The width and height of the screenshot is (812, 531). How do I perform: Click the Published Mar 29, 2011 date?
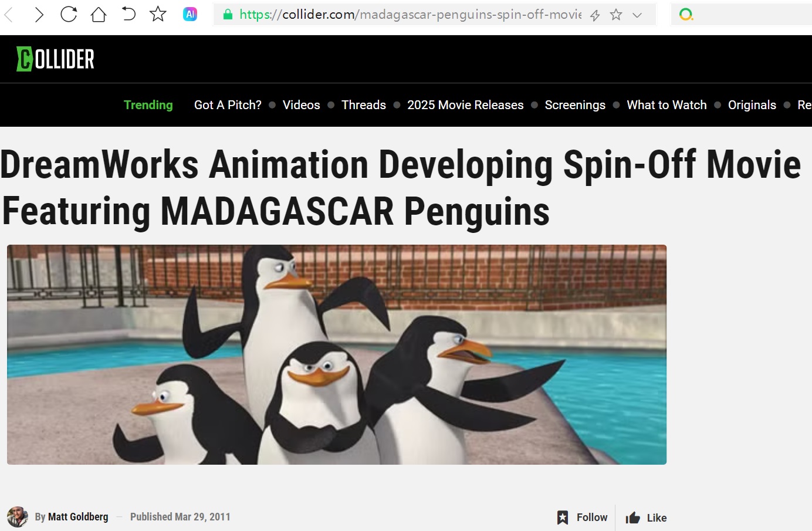[x=180, y=517]
